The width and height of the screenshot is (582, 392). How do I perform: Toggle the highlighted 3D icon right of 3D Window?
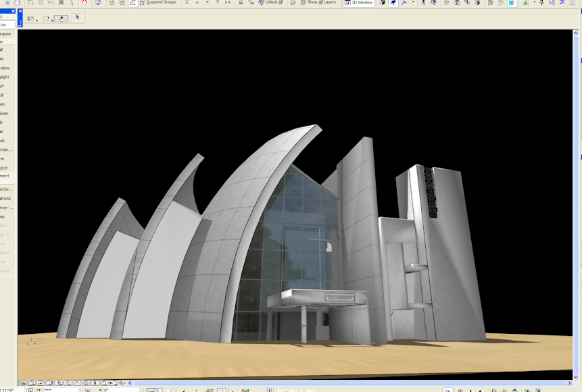[393, 3]
